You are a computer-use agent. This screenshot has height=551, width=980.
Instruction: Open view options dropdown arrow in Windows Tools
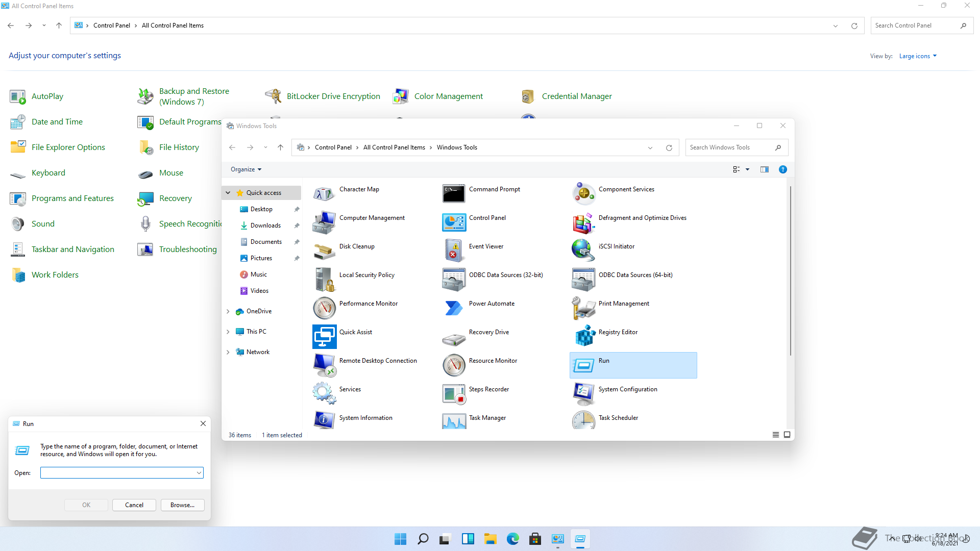point(747,169)
